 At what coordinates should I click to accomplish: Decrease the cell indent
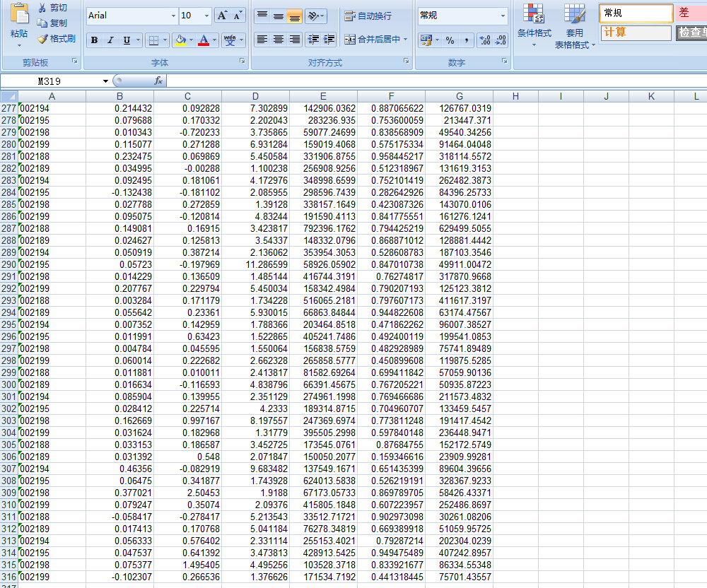313,40
